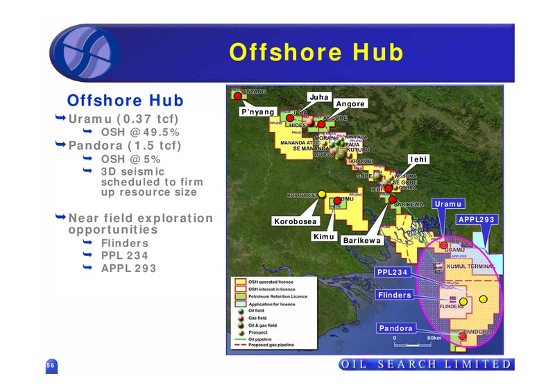The width and height of the screenshot is (555, 392).
Task: Select the PPL 234 sub-bullet in the list
Action: [125, 255]
